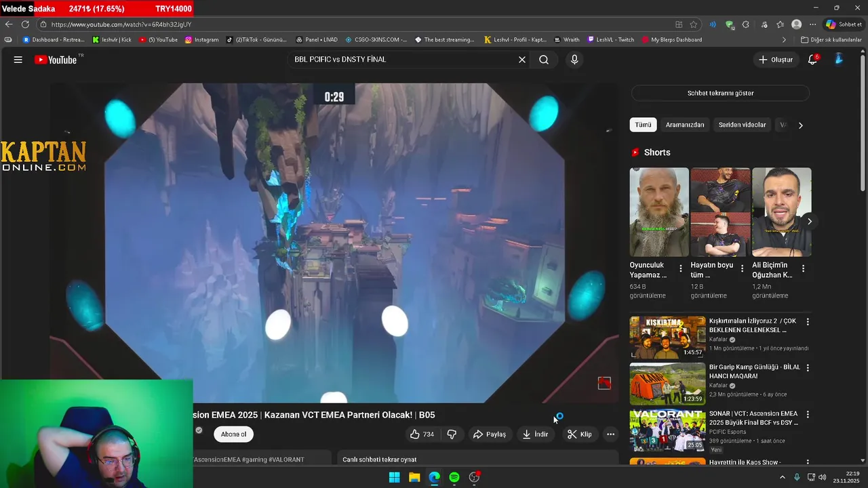Click the İndir download button
868x488 pixels.
coord(535,434)
